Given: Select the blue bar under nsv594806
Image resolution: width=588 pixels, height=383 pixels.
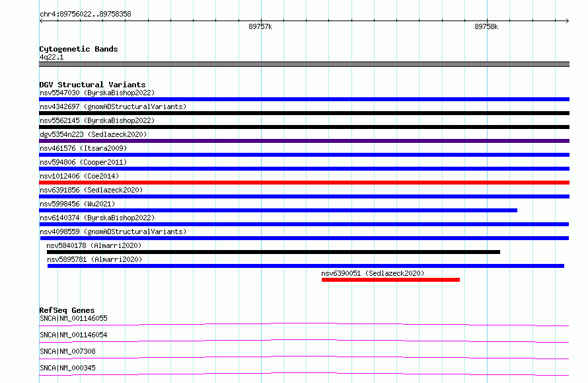Looking at the screenshot, I should tap(304, 169).
